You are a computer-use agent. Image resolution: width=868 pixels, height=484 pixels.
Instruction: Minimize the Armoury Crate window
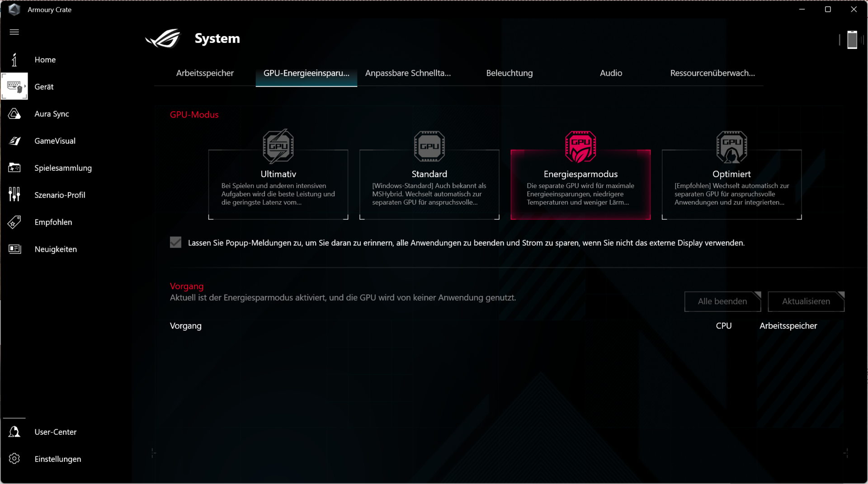click(x=802, y=9)
